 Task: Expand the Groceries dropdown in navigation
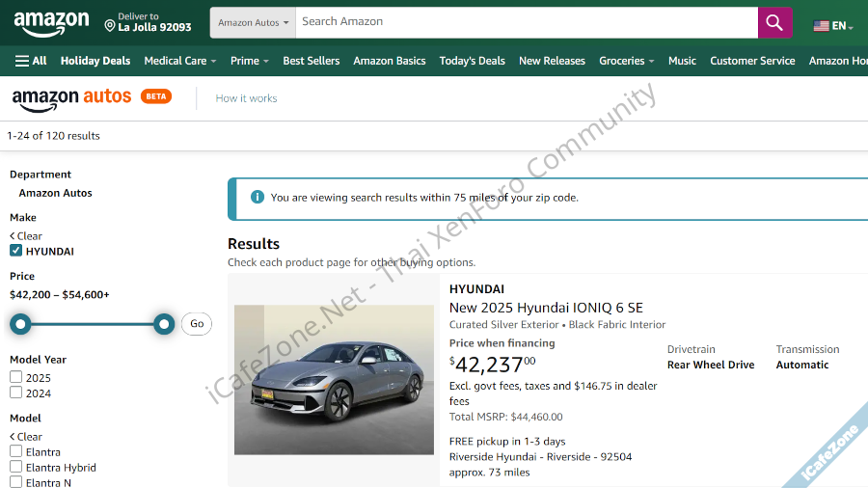point(626,61)
